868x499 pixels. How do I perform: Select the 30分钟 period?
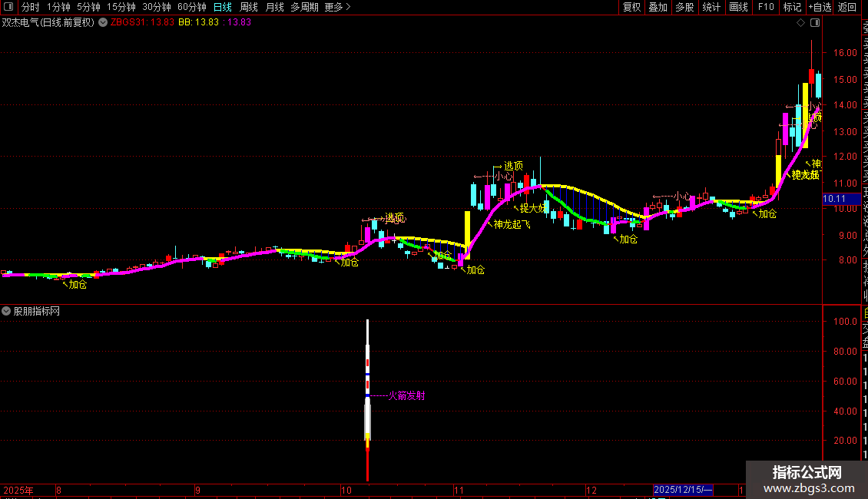pos(157,7)
